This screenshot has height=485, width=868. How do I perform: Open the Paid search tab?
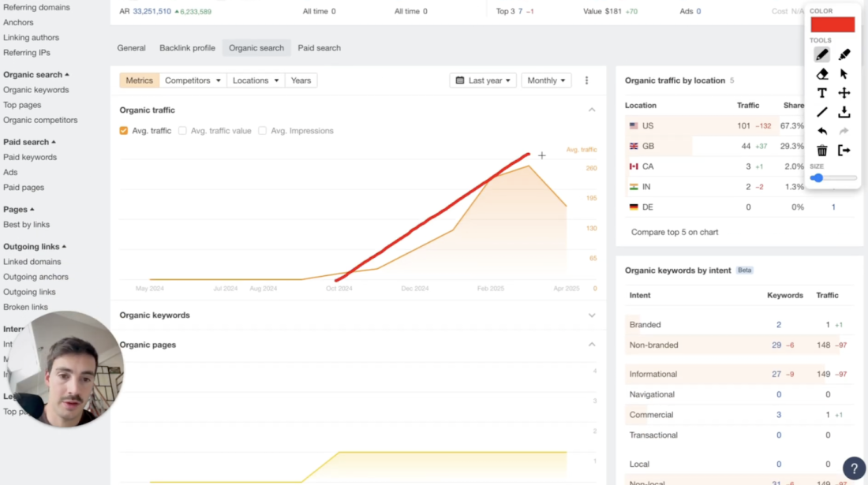click(x=319, y=48)
